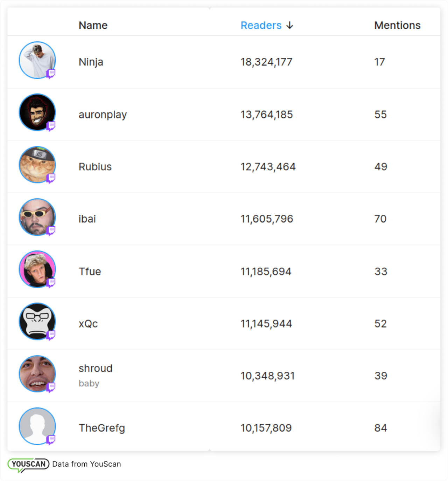Toggle the Readers sort direction arrow

(x=290, y=25)
